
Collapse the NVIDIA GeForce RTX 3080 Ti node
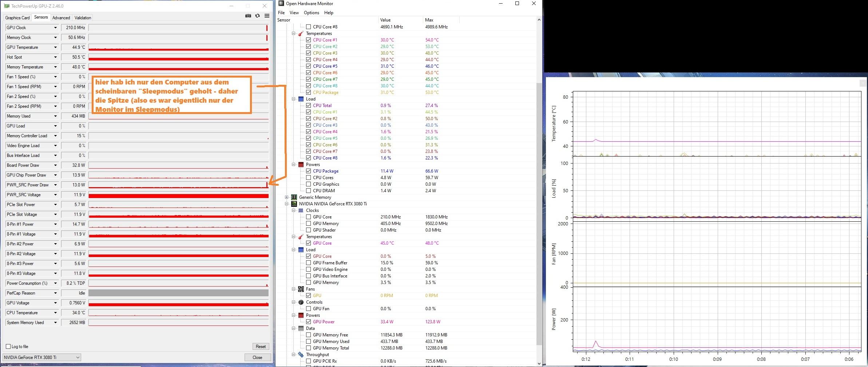point(287,204)
